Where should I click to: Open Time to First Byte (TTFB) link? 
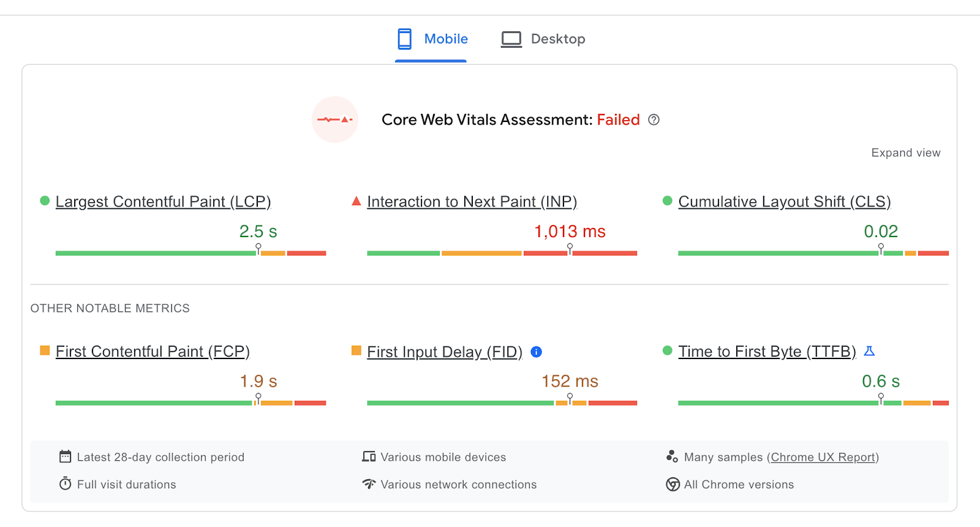pyautogui.click(x=767, y=351)
